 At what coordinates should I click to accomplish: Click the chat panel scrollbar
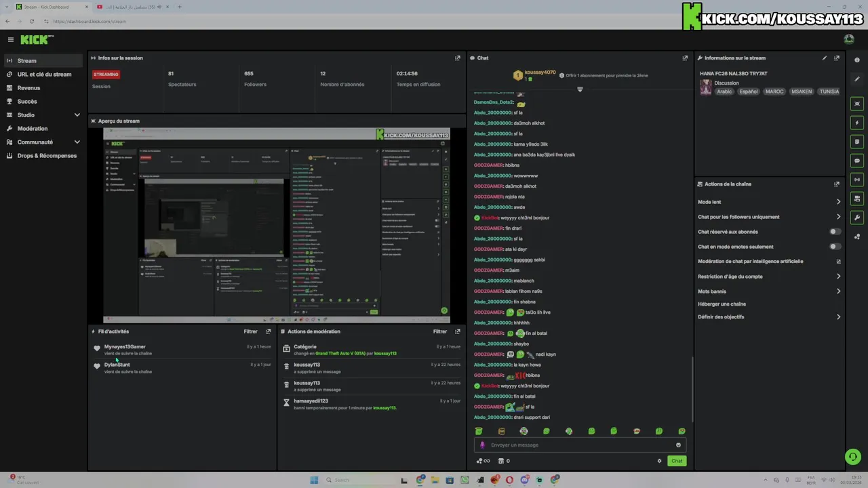click(x=692, y=388)
